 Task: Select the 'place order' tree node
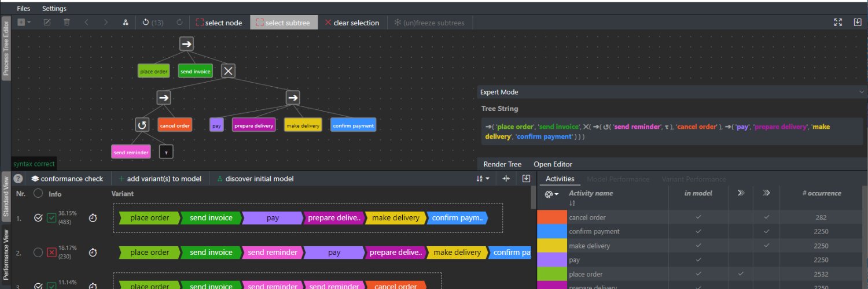click(154, 71)
